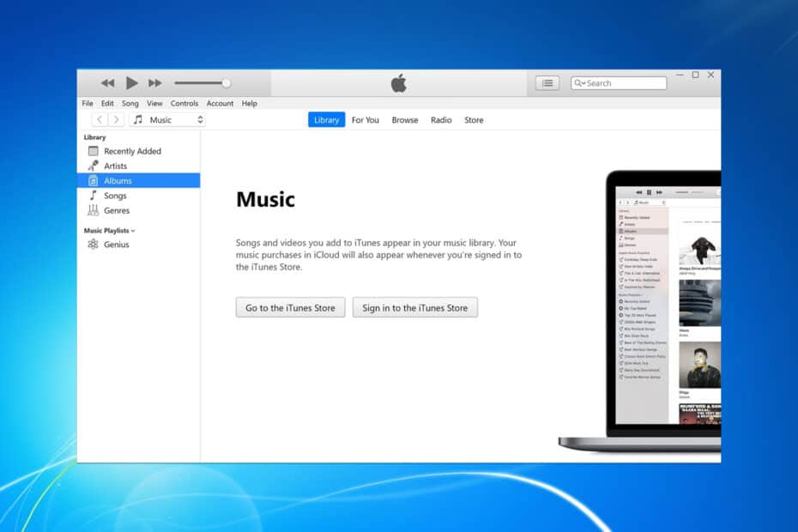Skip to the previous track
Viewport: 798px width, 532px height.
point(107,83)
